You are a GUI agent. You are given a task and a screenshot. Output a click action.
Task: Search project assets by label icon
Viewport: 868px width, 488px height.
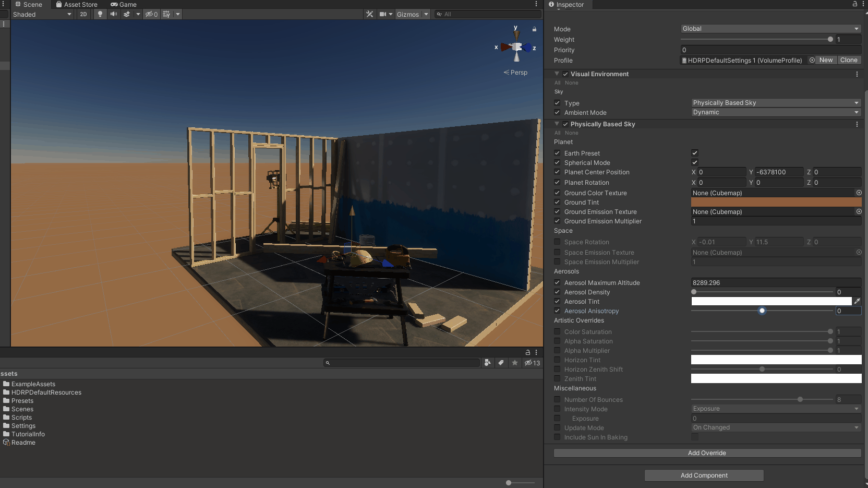click(x=501, y=363)
